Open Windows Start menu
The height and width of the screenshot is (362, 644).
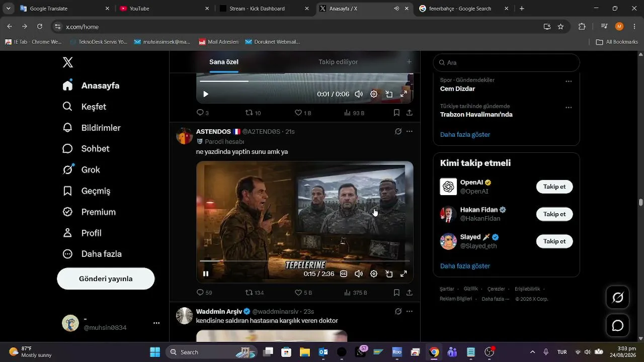point(155,352)
